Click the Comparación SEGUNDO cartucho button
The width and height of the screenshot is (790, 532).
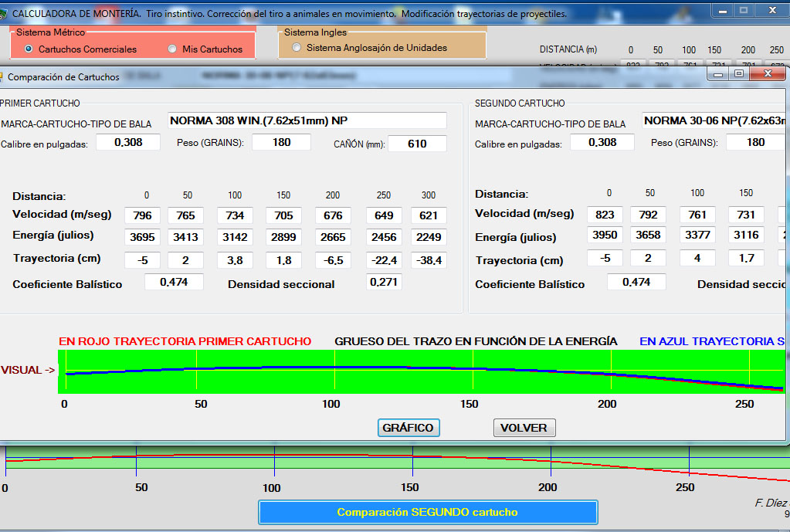pyautogui.click(x=427, y=512)
